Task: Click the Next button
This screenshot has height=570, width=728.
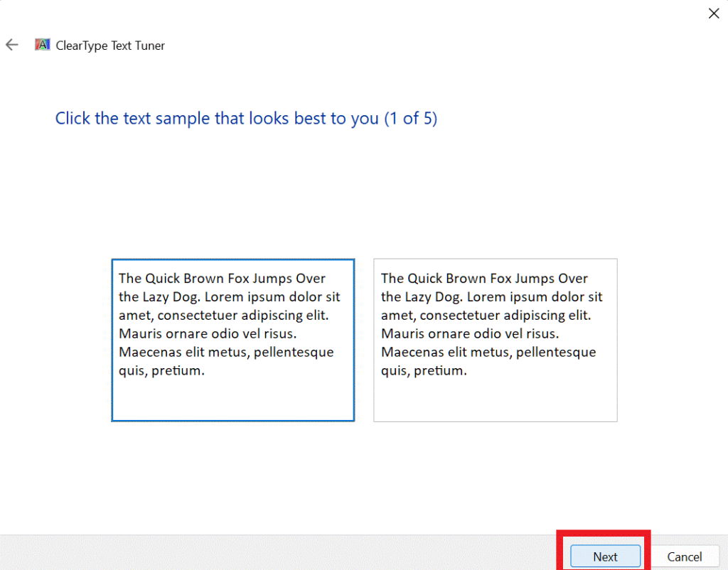Action: (605, 556)
